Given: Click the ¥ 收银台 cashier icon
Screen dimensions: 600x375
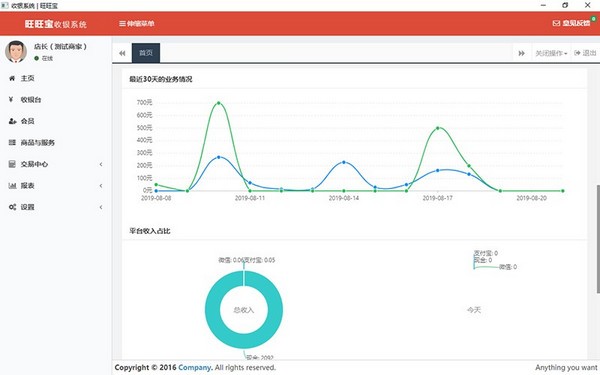Looking at the screenshot, I should coord(11,99).
